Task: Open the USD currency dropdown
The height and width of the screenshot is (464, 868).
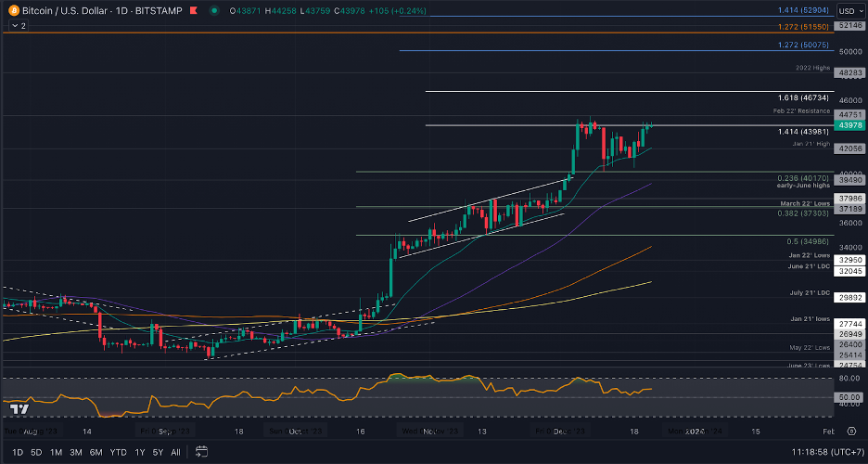Action: (x=847, y=10)
